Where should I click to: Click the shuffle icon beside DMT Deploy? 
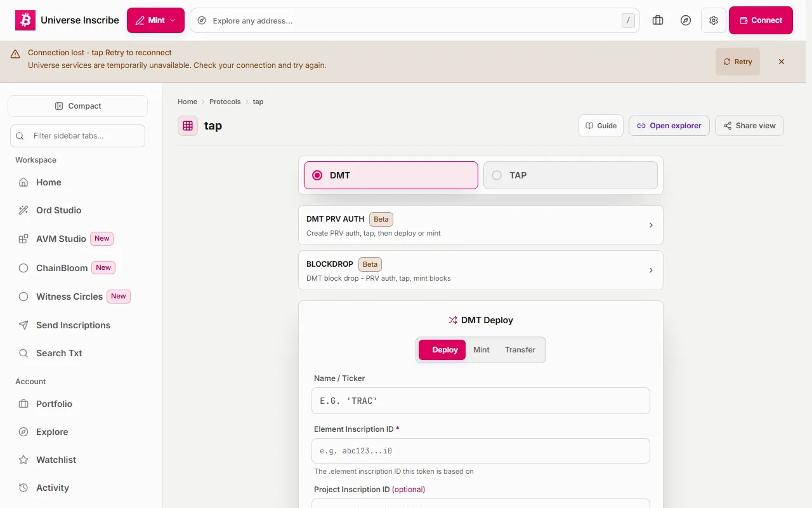point(453,320)
